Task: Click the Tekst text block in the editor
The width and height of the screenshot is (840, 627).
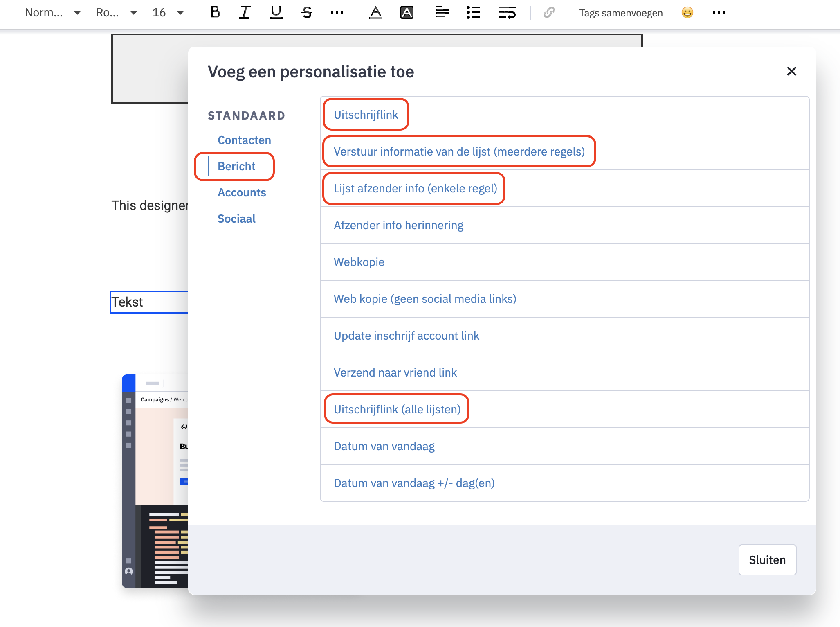Action: point(149,302)
